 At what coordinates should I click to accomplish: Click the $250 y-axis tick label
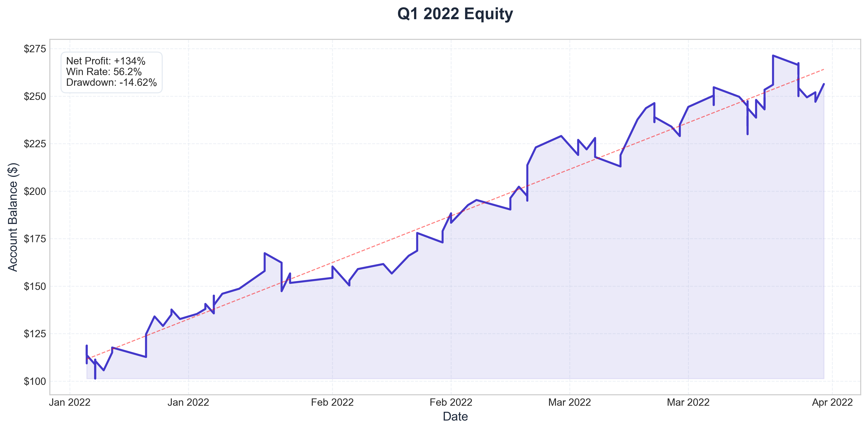pyautogui.click(x=35, y=96)
